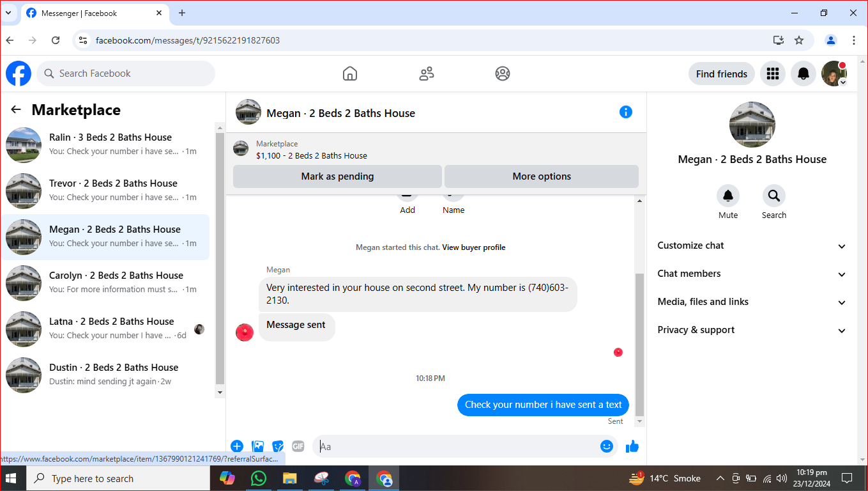Open the Groups icon in top navigation

tap(503, 74)
